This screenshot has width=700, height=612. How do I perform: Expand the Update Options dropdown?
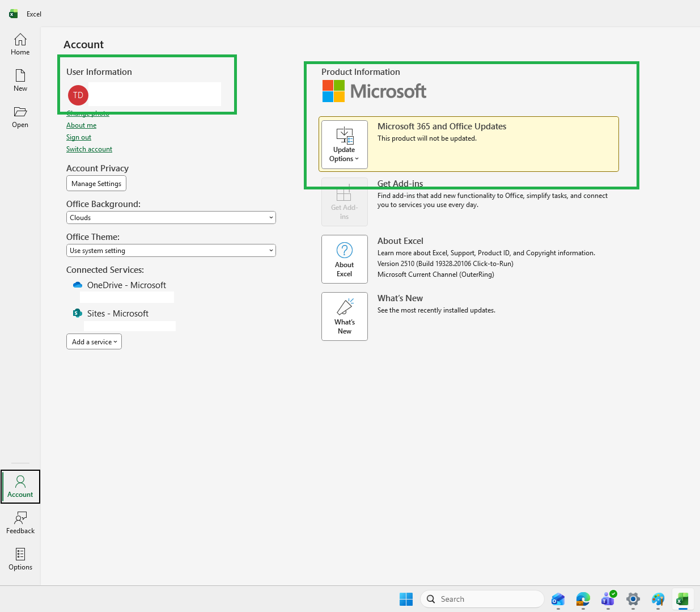[344, 145]
